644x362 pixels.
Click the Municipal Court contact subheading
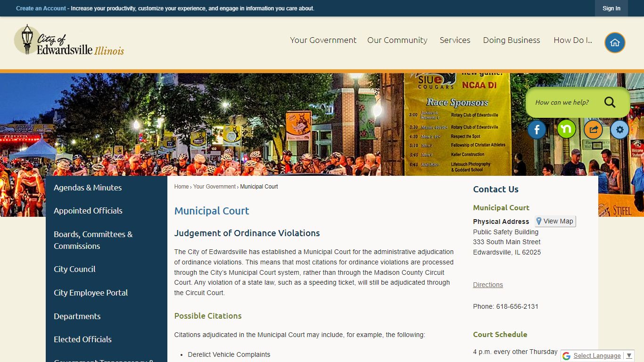click(x=501, y=208)
